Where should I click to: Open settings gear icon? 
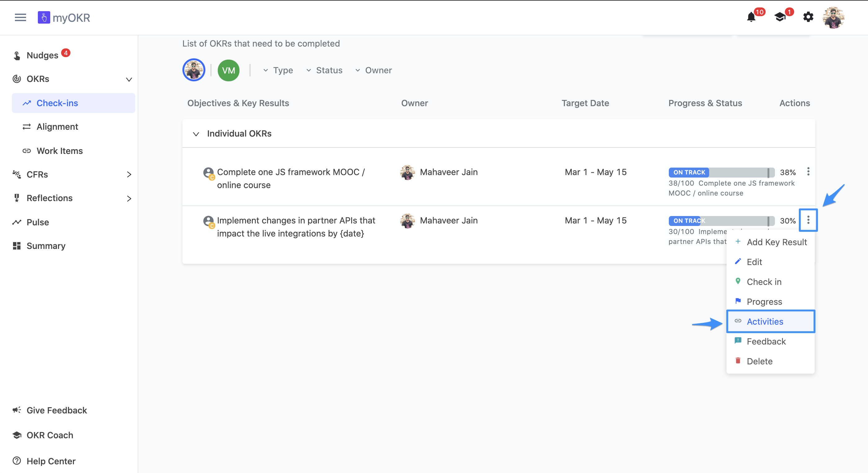click(808, 17)
